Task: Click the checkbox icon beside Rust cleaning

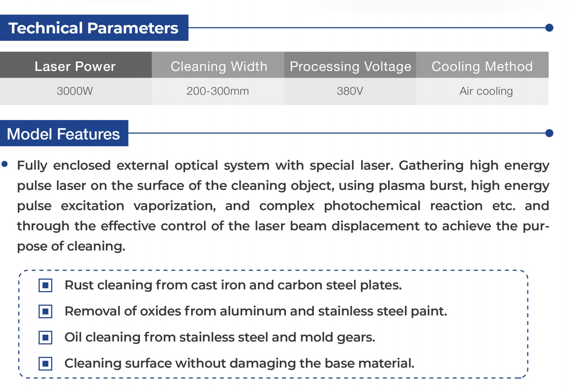Action: tap(45, 285)
